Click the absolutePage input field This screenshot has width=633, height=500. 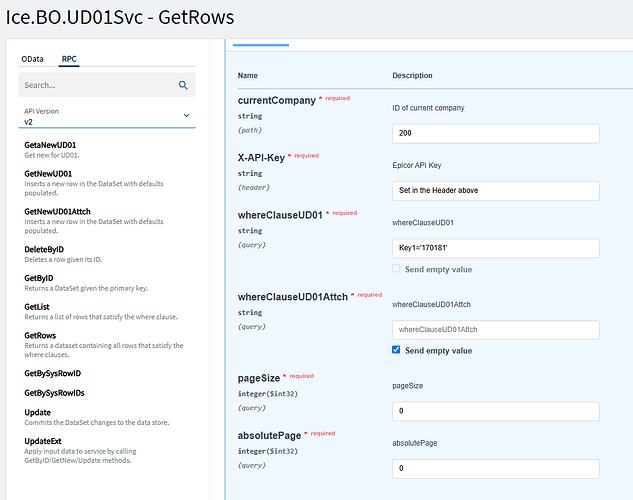click(496, 469)
